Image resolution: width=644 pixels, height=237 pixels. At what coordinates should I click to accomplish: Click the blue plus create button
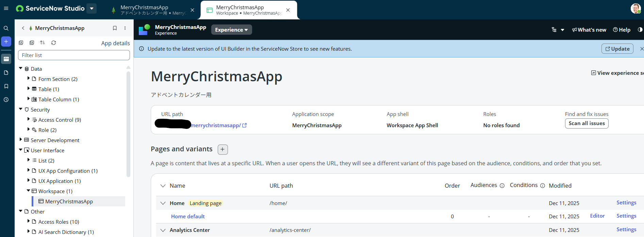pyautogui.click(x=6, y=41)
